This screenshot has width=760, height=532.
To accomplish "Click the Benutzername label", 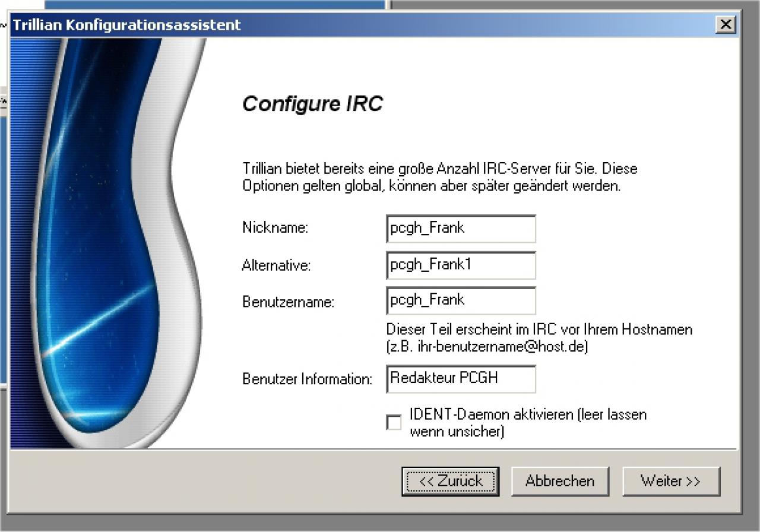I will [288, 302].
